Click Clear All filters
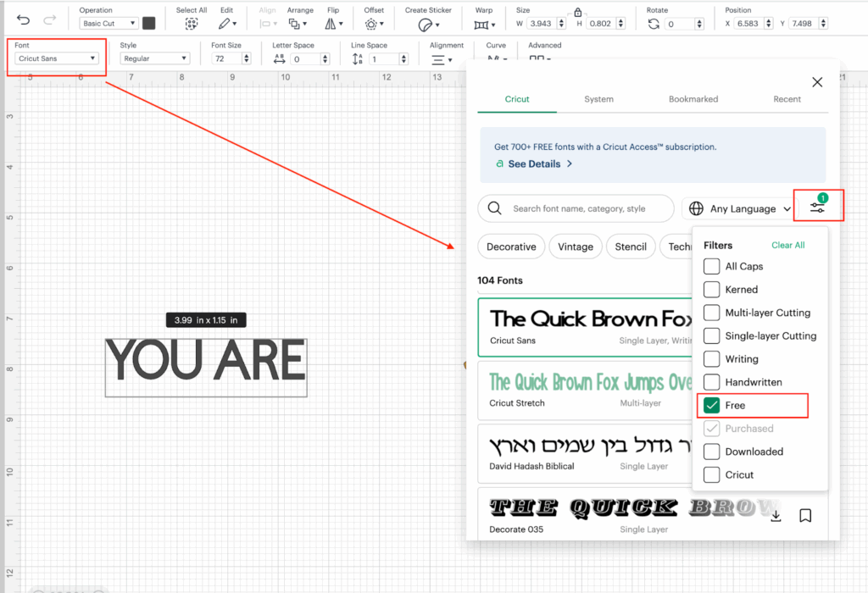The width and height of the screenshot is (868, 593). click(x=787, y=246)
